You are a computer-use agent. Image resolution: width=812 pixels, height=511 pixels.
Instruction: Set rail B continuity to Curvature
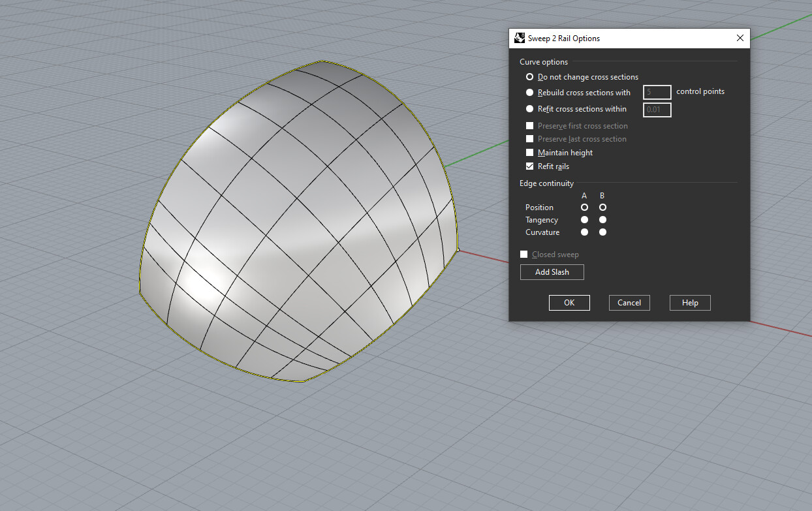pos(602,232)
